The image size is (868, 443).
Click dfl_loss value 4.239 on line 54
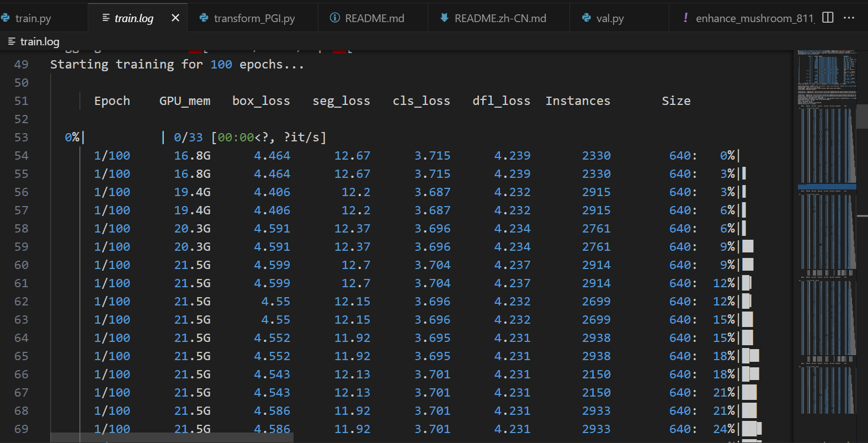click(x=513, y=156)
